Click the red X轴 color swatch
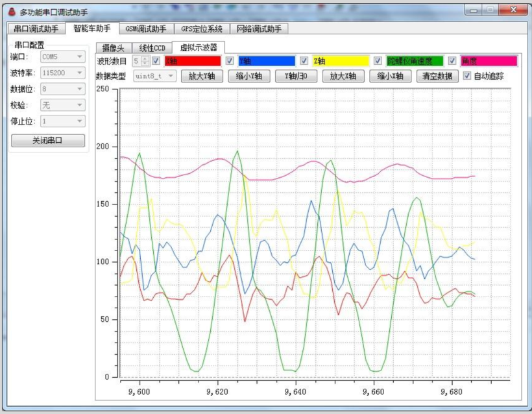532x414 pixels. tap(193, 61)
